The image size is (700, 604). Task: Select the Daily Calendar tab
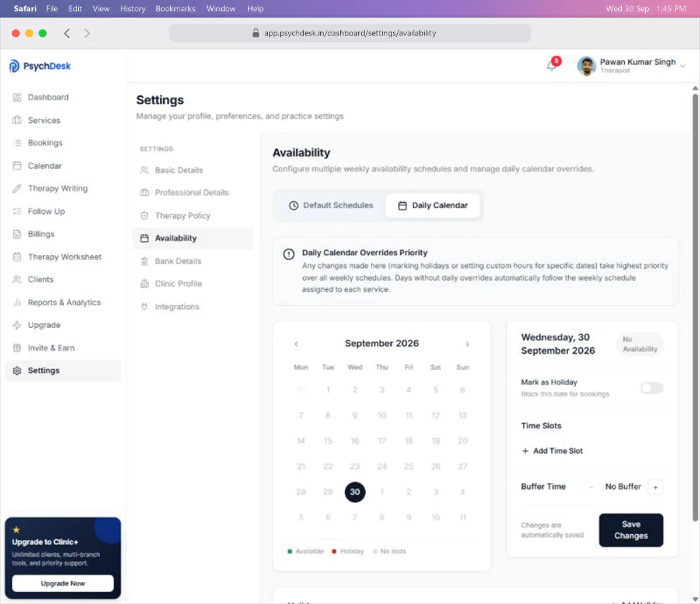click(433, 205)
